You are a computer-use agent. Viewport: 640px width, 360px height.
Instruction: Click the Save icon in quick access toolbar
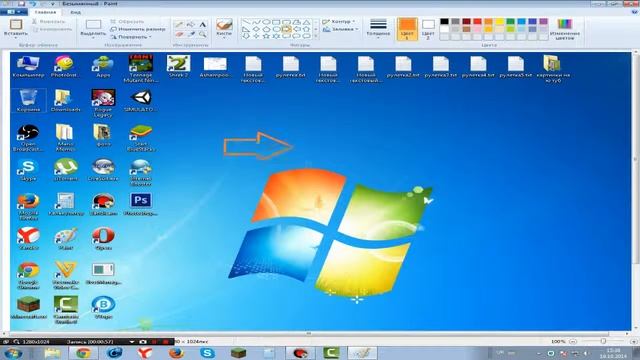pos(21,4)
